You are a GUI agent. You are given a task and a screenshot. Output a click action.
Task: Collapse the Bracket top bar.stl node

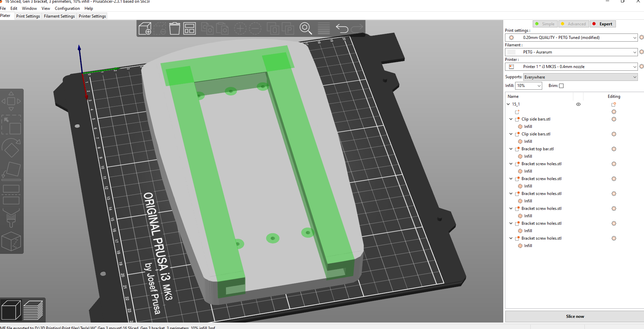(511, 149)
